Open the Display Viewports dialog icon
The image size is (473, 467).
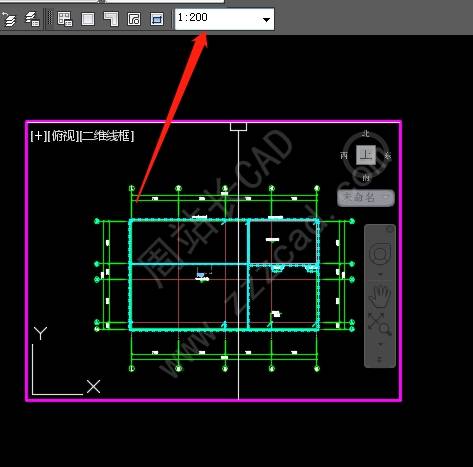coord(65,19)
